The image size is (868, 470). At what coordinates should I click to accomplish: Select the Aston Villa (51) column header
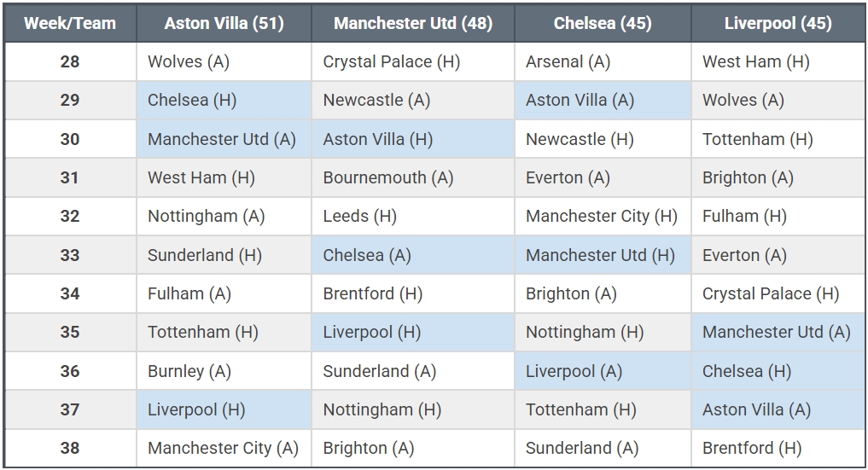point(224,23)
